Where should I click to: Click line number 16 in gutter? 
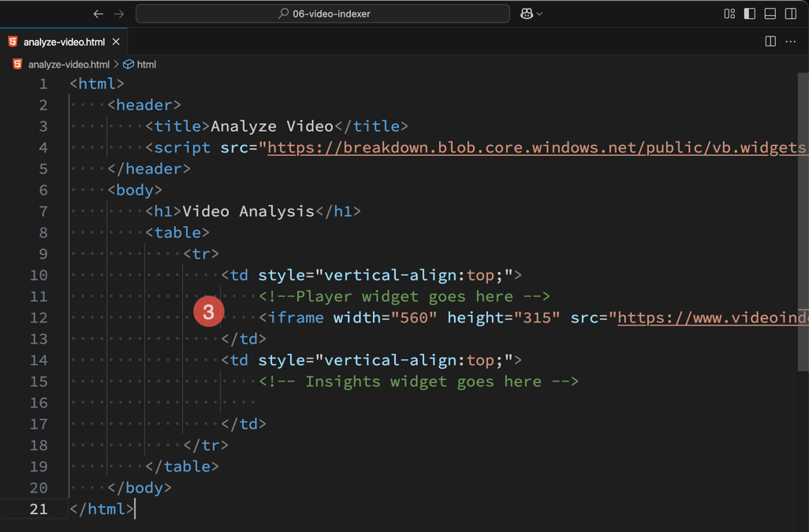(x=39, y=403)
